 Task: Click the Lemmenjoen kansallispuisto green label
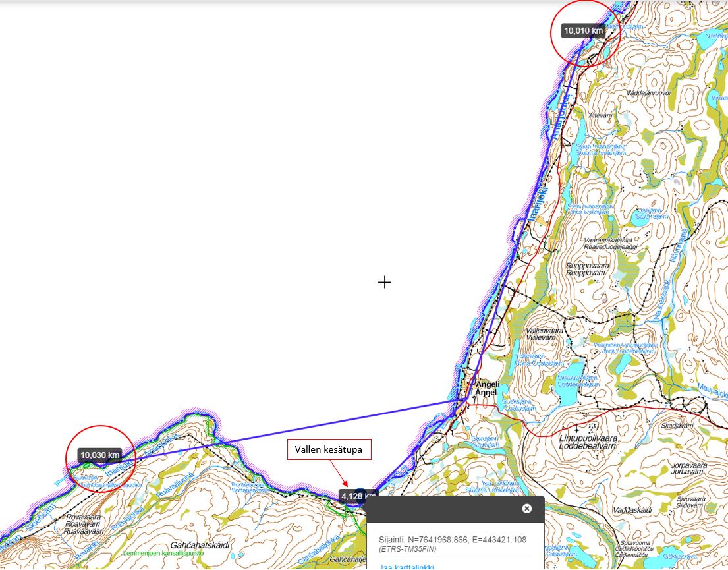(163, 554)
